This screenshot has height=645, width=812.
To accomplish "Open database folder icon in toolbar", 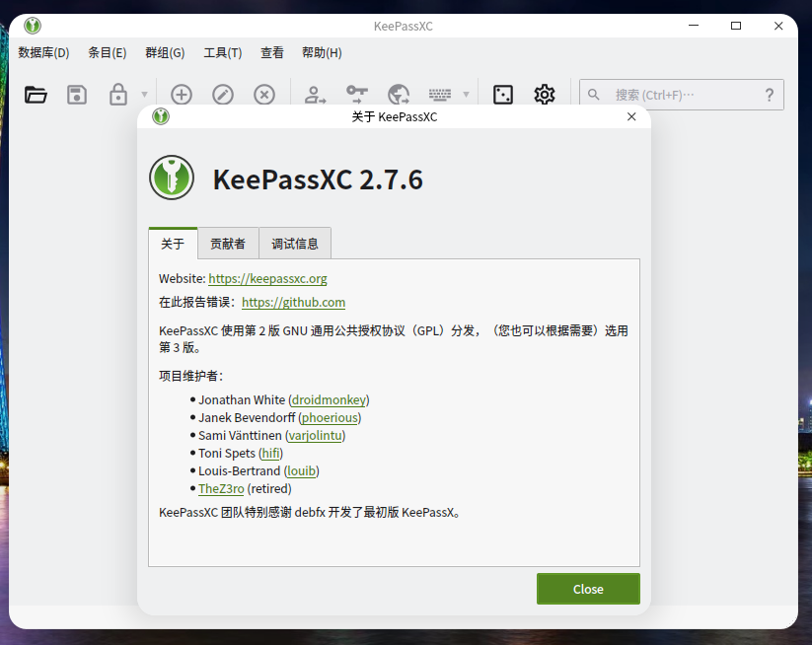I will point(36,95).
